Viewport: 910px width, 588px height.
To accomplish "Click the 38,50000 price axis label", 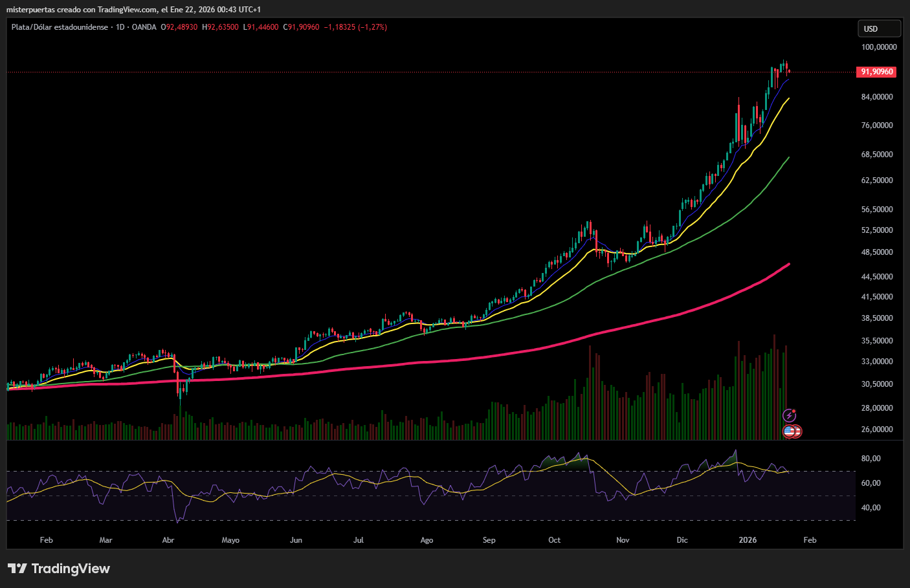I will [878, 318].
